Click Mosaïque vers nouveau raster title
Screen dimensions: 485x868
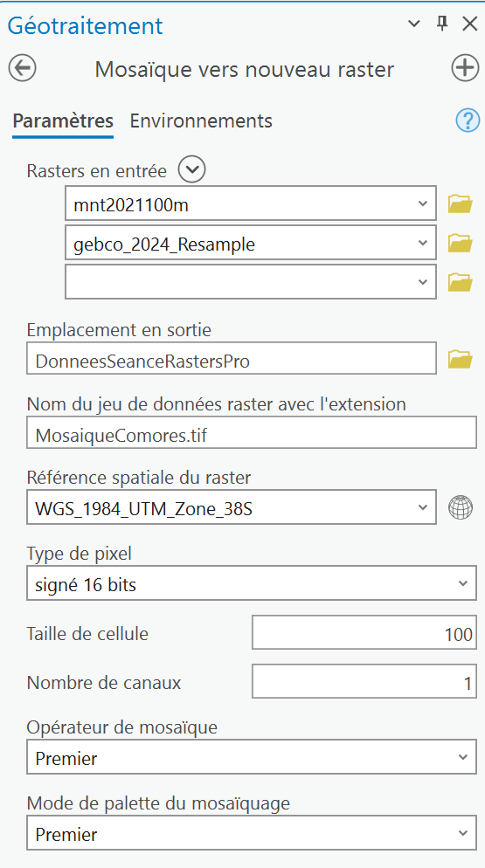pyautogui.click(x=245, y=69)
